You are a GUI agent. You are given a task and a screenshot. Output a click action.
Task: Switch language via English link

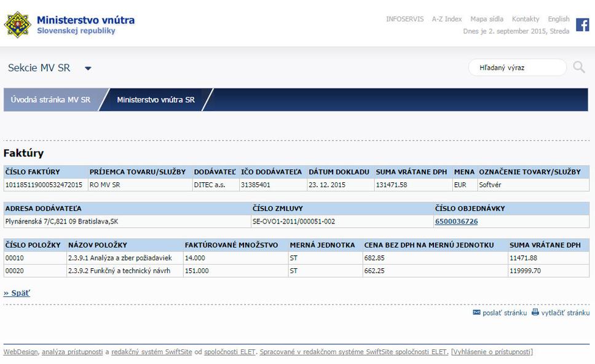click(x=559, y=19)
